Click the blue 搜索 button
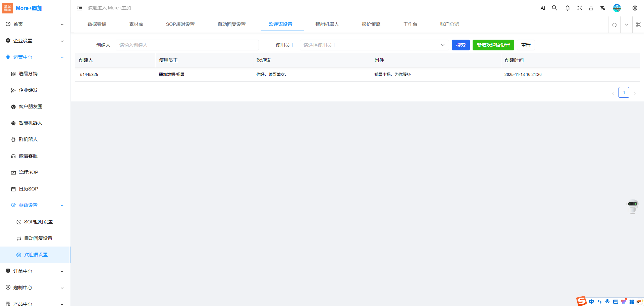The image size is (644, 306). point(461,45)
